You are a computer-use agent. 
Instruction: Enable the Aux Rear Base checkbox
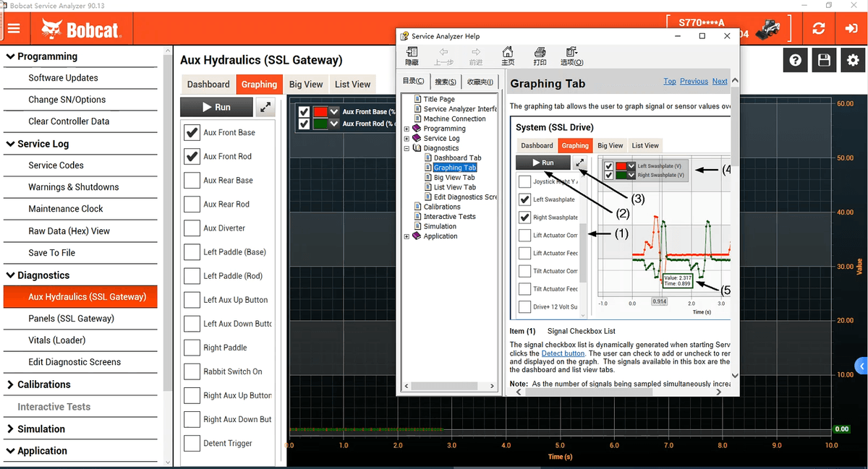192,180
